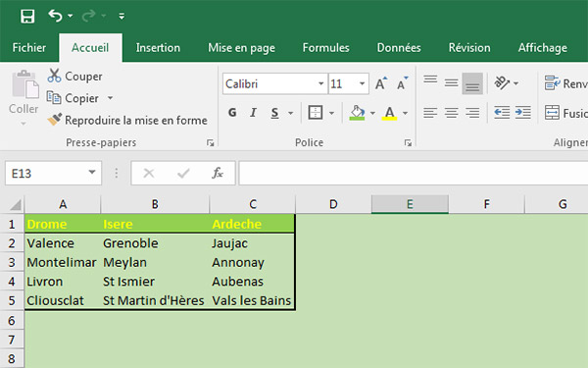Open underline style dropdown

(x=291, y=113)
